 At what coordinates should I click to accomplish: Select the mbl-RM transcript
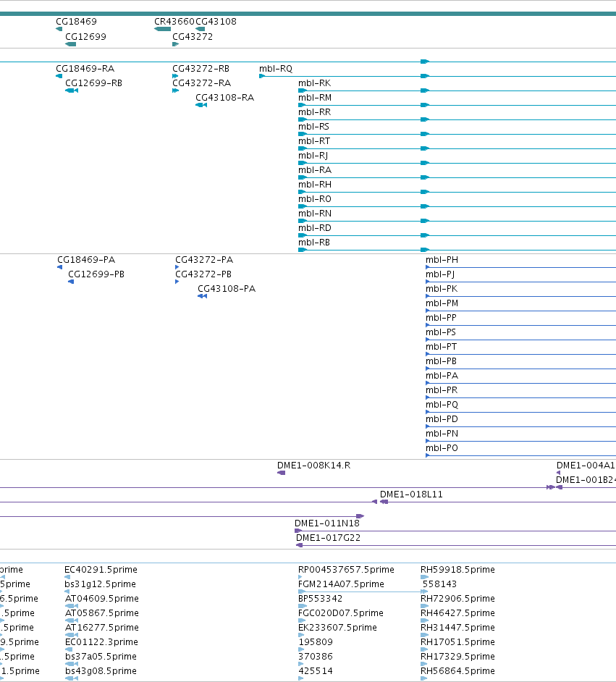point(315,98)
